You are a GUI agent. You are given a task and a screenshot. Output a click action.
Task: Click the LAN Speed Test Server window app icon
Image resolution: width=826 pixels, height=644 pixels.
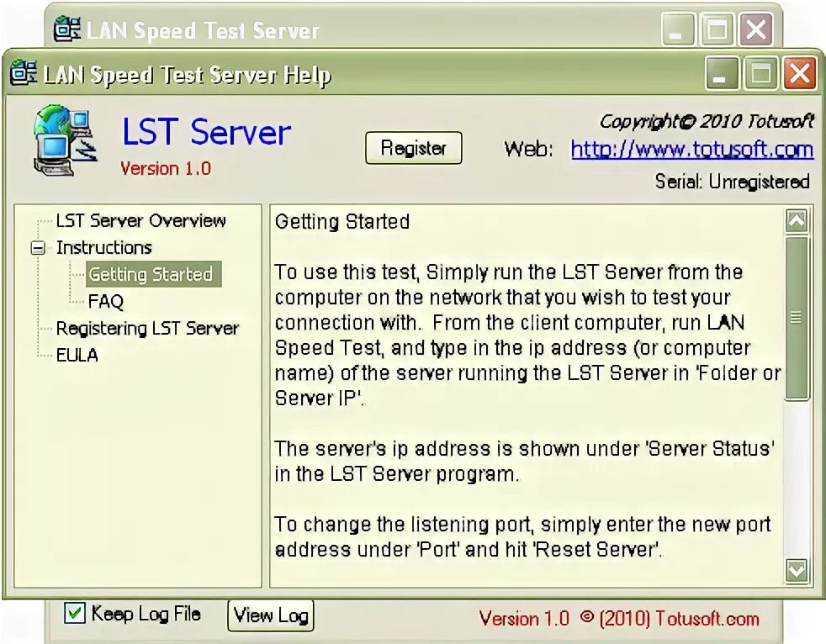click(67, 29)
